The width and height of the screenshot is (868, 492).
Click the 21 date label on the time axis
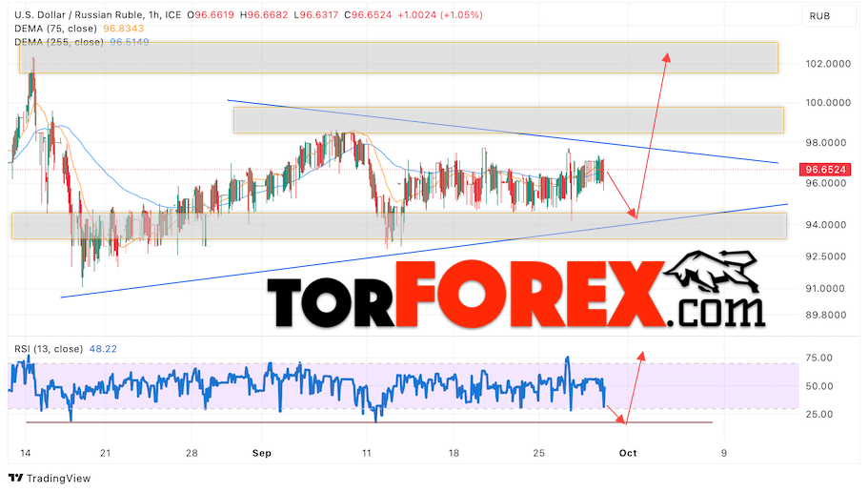point(105,453)
